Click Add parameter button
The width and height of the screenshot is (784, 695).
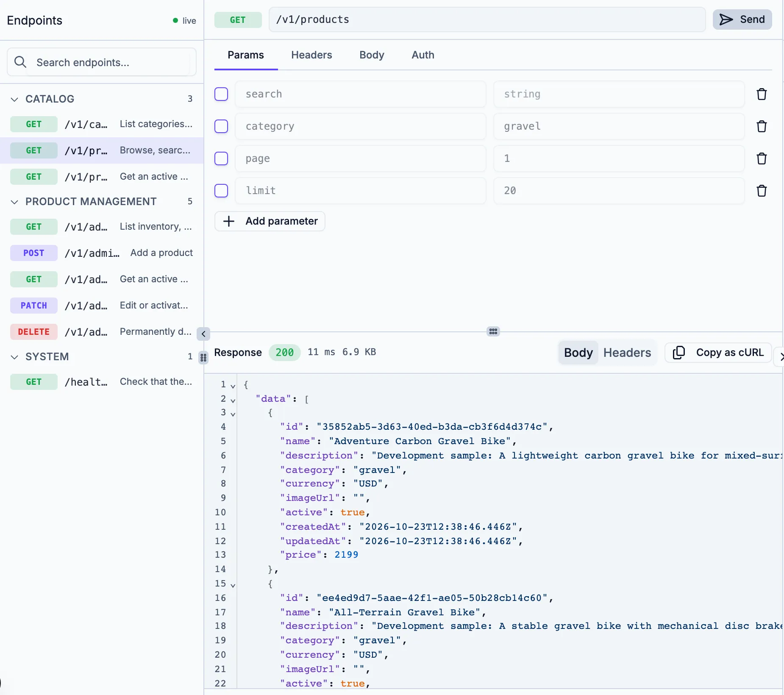pos(270,221)
